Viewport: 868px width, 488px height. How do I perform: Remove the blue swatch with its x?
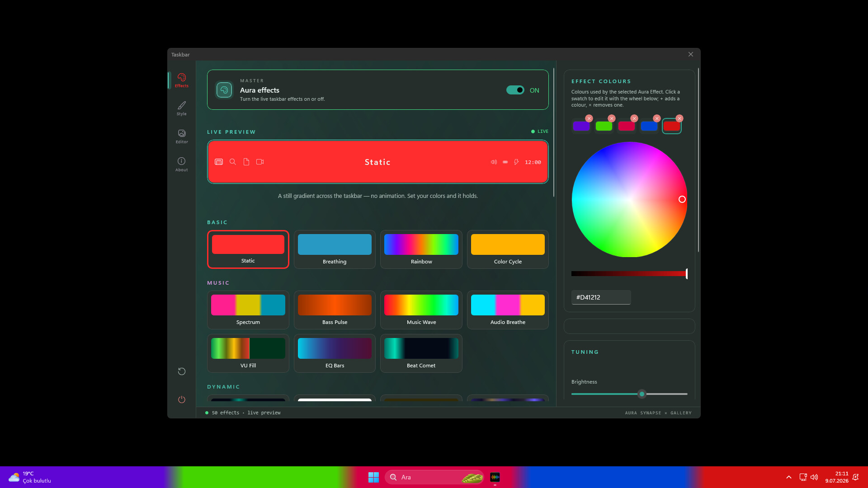657,118
